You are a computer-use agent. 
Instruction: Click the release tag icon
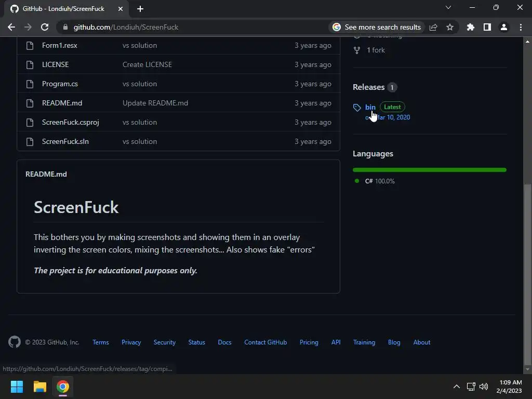357,108
